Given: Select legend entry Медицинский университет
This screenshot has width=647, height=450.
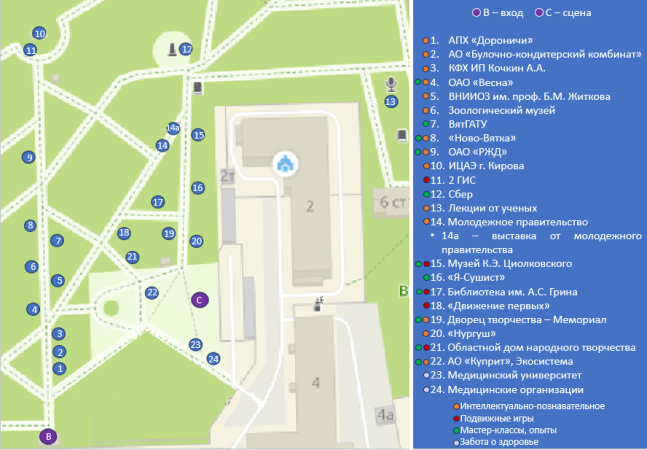Looking at the screenshot, I should pos(506,375).
